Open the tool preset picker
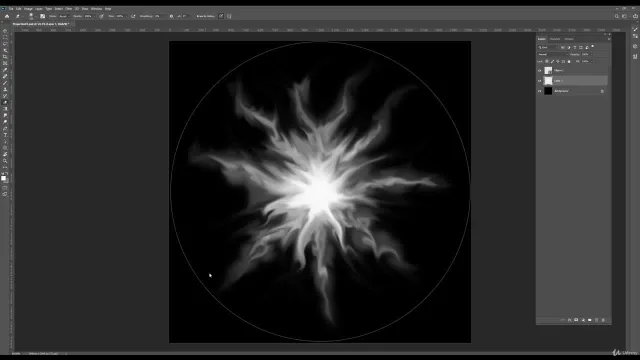 coord(19,16)
